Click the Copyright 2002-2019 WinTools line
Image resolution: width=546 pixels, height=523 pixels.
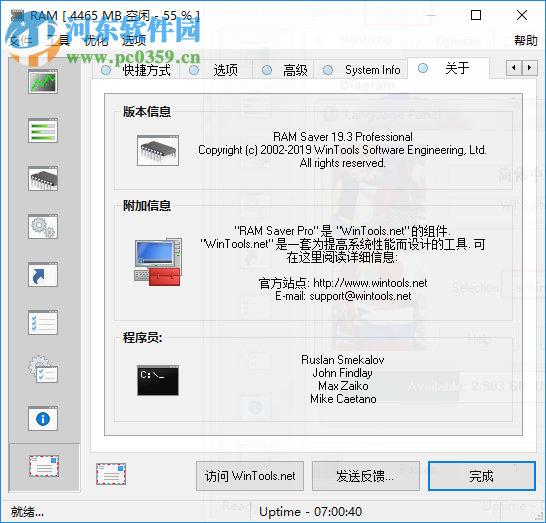(x=342, y=150)
